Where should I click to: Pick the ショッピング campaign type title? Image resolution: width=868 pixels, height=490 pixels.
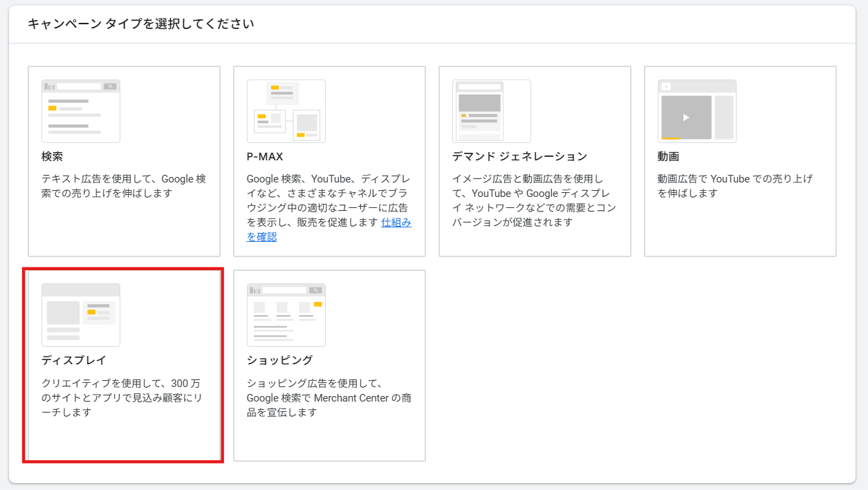point(279,360)
